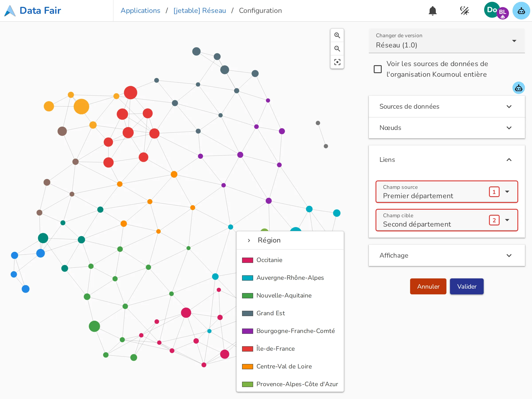Click the zoom out magnifier icon
The height and width of the screenshot is (399, 532).
pyautogui.click(x=337, y=49)
